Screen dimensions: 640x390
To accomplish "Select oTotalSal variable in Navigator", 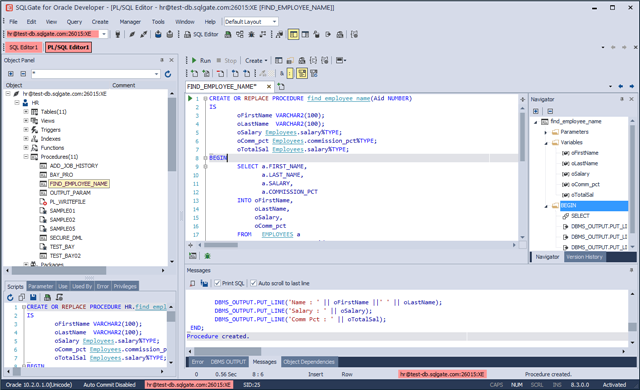I will pos(582,195).
